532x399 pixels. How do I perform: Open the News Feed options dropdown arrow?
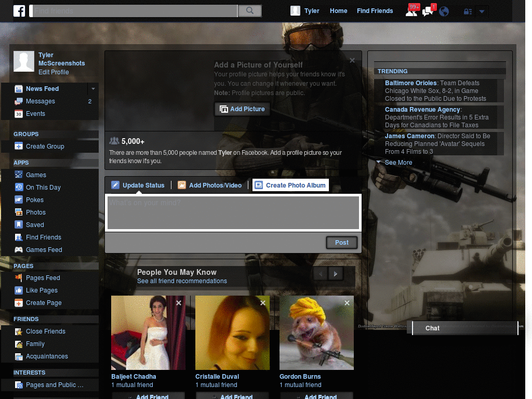[93, 89]
